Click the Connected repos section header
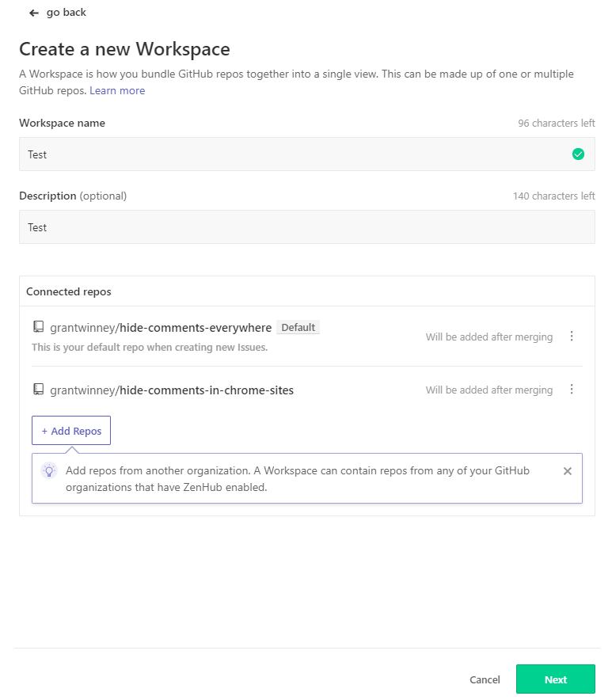Viewport: 612px width, 700px height. [x=69, y=291]
